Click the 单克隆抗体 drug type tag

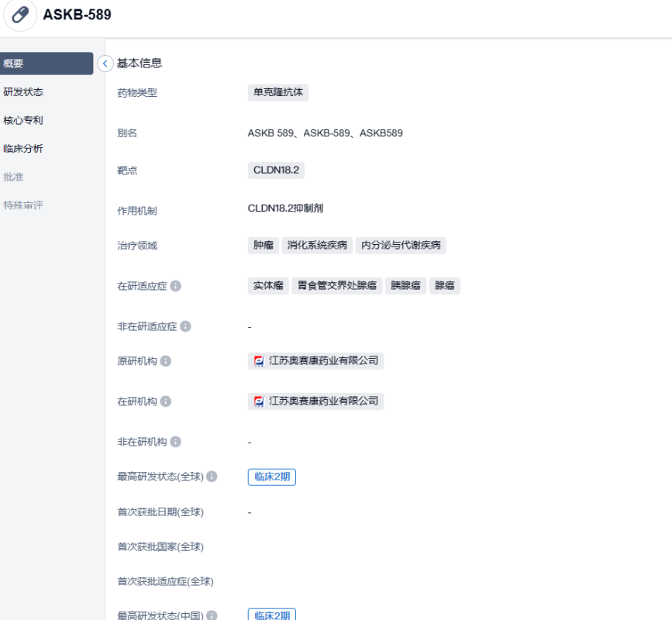tap(278, 92)
